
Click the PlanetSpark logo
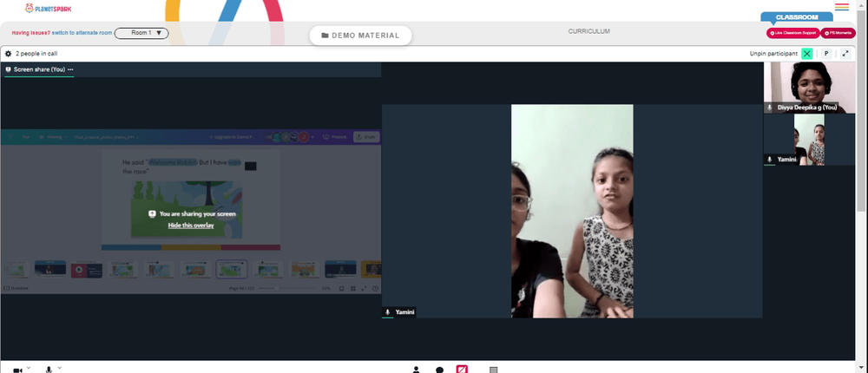(48, 9)
